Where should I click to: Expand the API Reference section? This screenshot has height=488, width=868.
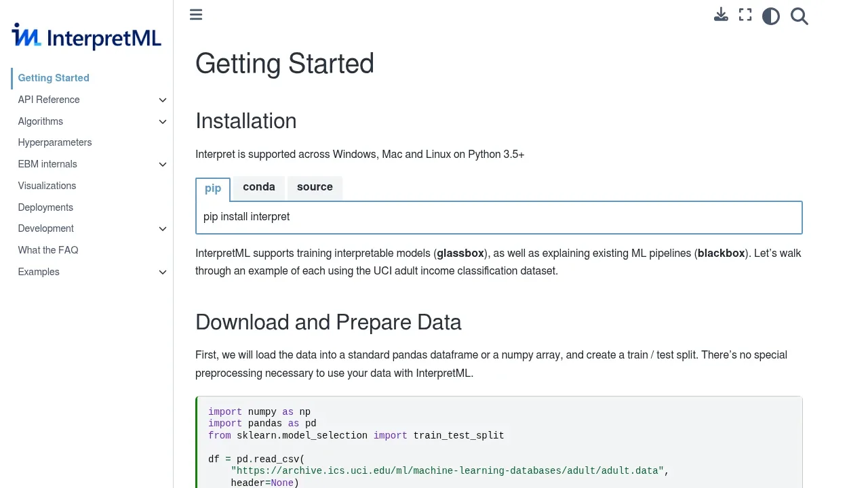163,100
